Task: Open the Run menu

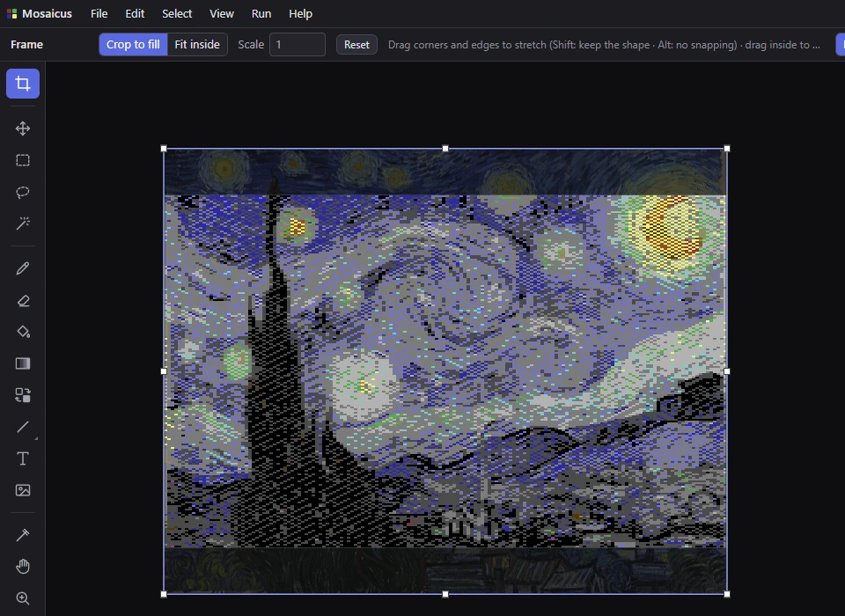Action: (x=261, y=13)
